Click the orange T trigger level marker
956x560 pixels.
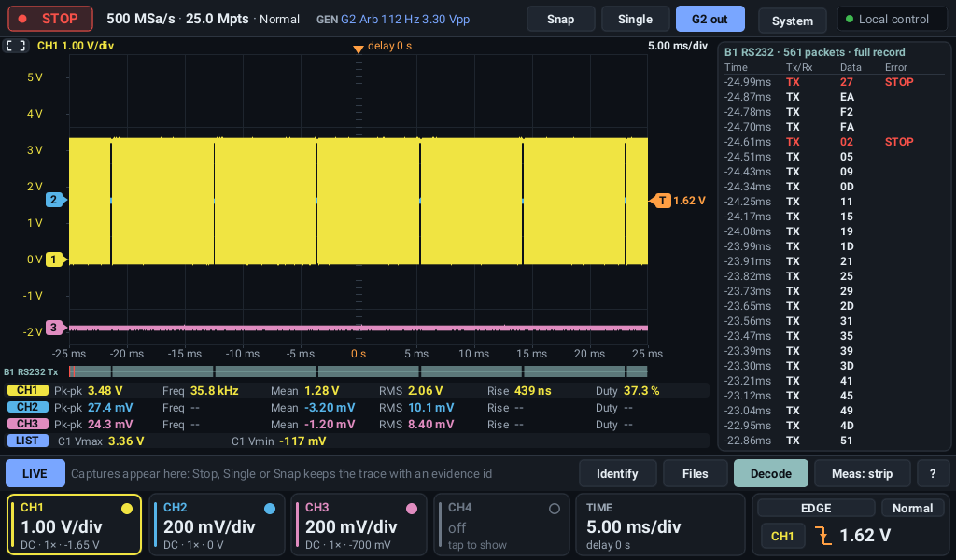click(x=661, y=201)
